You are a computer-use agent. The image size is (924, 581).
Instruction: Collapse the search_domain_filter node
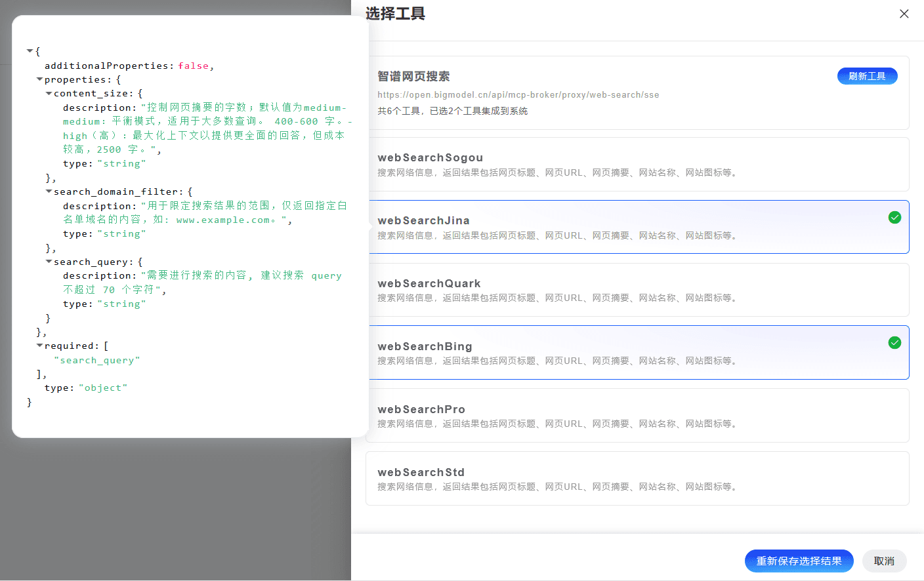pos(49,191)
